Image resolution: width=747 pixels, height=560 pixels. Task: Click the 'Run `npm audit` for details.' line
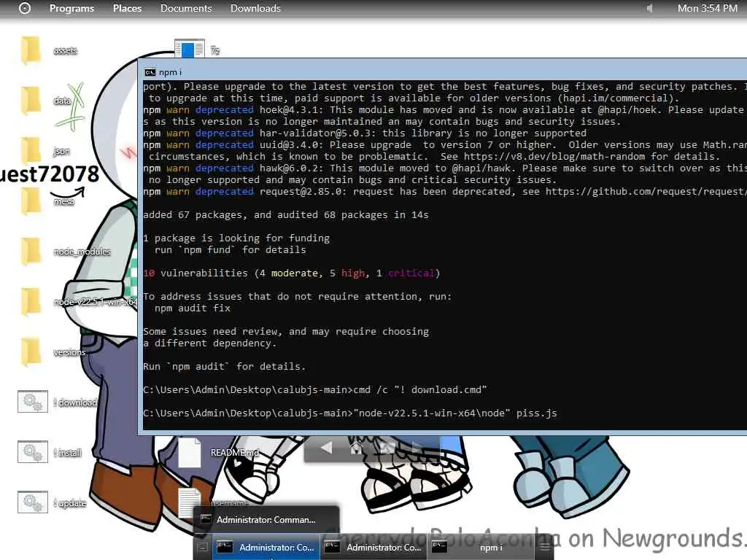click(x=224, y=367)
